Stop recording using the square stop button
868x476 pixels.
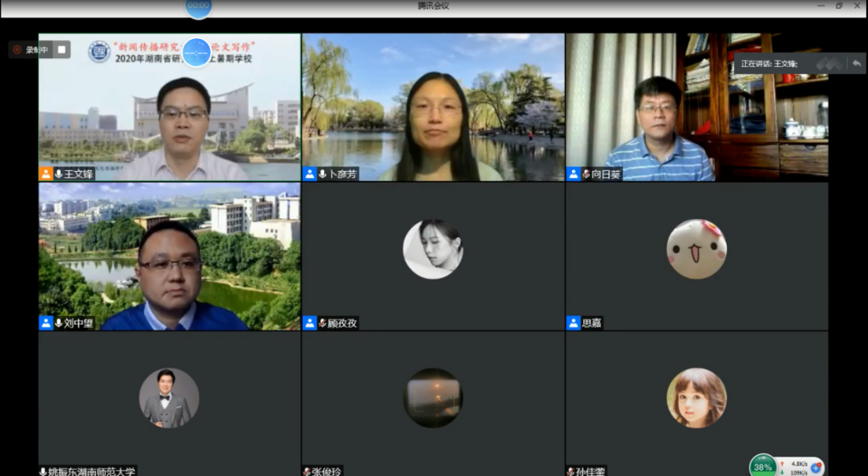tap(62, 49)
